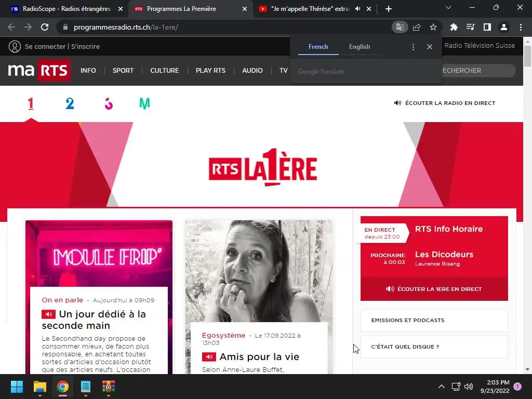
Task: Click the share page icon in address bar
Action: [417, 27]
